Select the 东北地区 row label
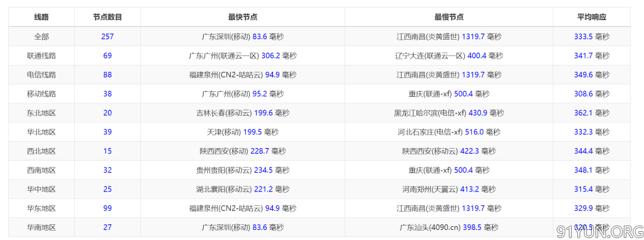 [42, 113]
